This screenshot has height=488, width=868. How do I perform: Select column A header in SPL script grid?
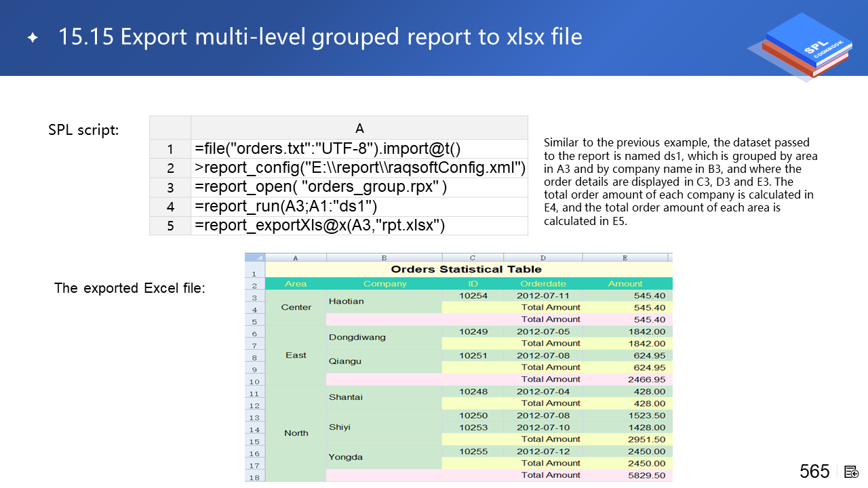pyautogui.click(x=359, y=128)
